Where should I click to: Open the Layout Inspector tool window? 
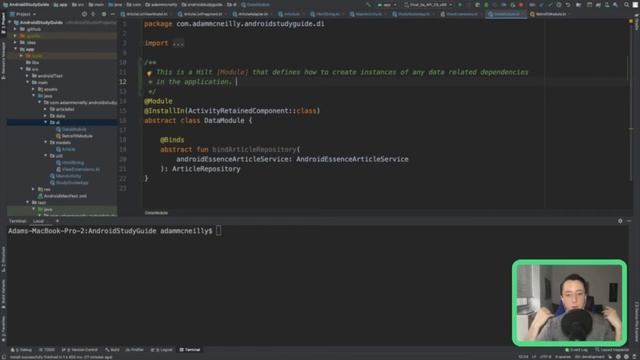pos(612,350)
